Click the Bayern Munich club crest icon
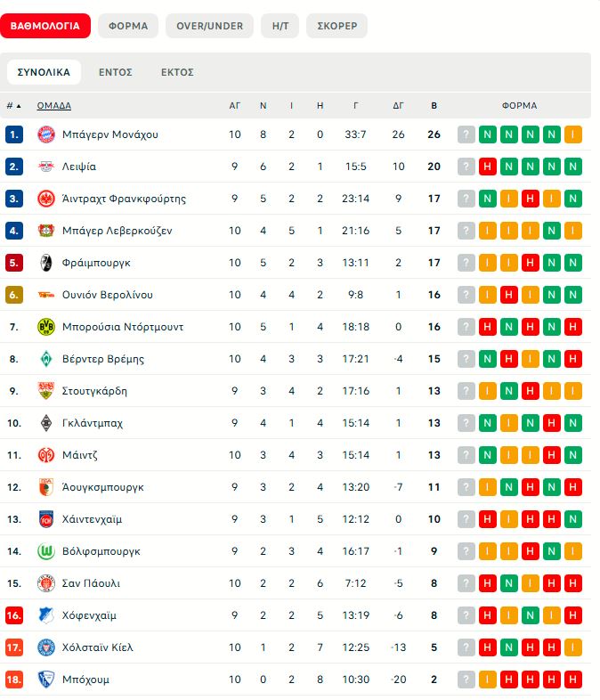The image size is (600, 700). 45,134
